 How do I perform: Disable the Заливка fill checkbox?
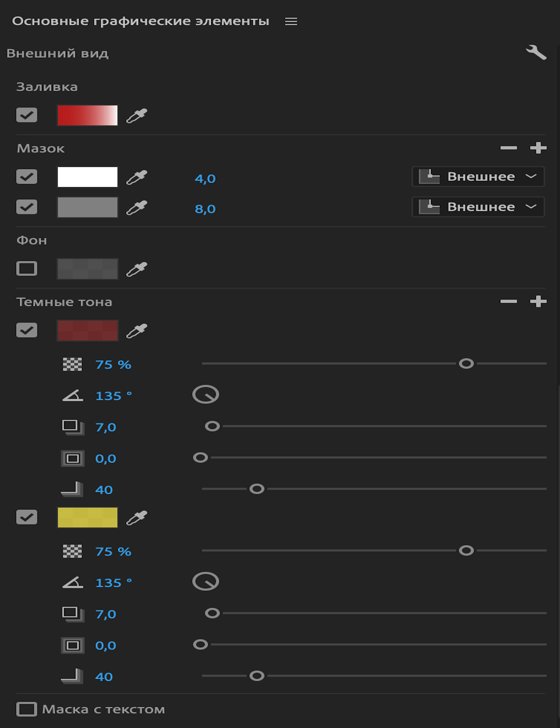click(x=27, y=115)
